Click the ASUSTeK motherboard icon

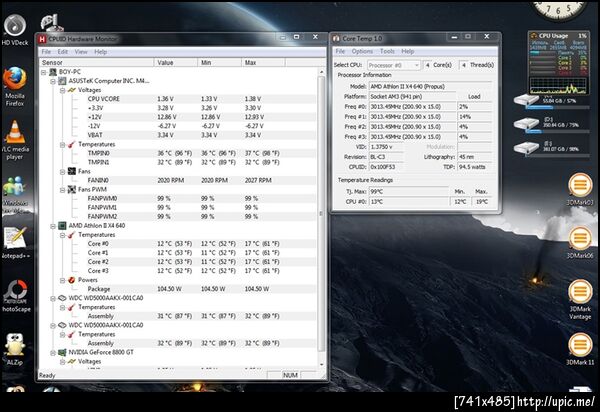coord(62,81)
